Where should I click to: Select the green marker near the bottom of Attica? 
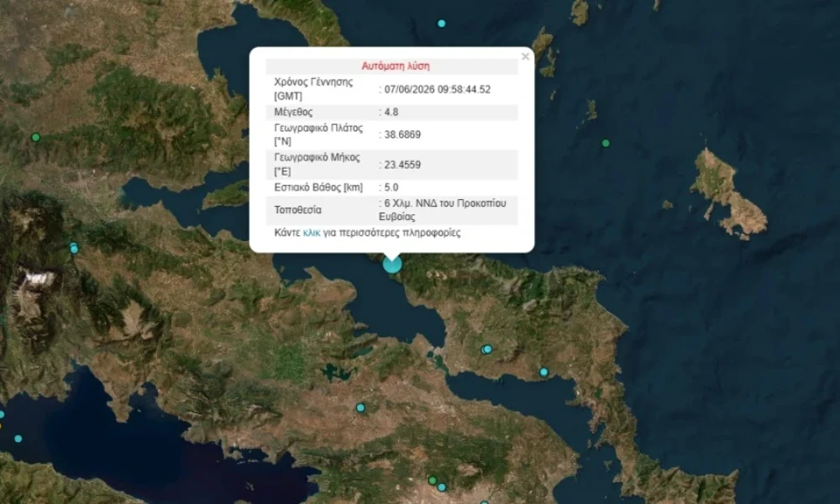(433, 480)
